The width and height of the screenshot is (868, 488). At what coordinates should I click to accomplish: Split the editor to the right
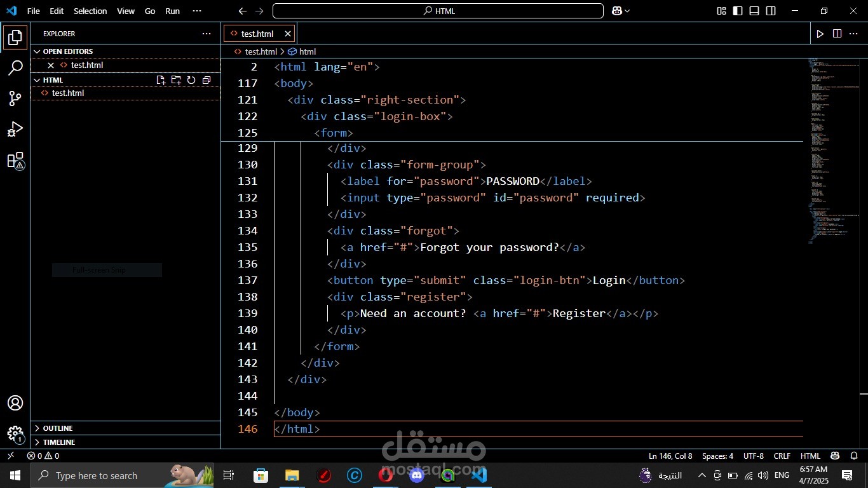(837, 34)
